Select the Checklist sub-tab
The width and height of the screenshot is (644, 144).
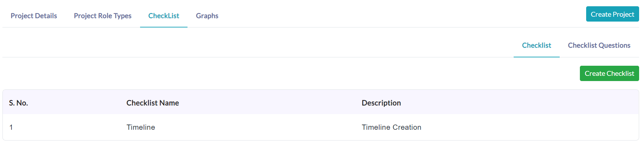point(536,46)
